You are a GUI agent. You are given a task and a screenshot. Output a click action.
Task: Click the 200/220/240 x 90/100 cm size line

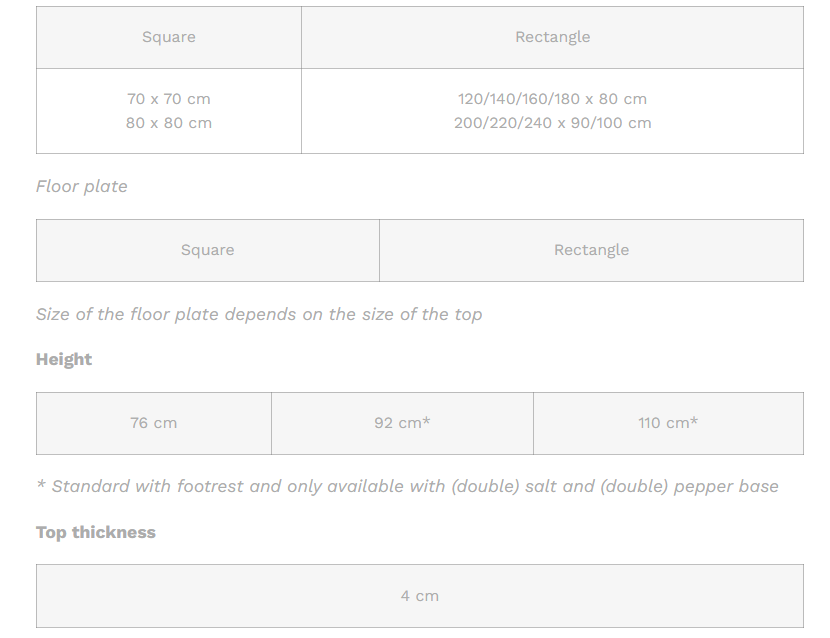(x=552, y=123)
